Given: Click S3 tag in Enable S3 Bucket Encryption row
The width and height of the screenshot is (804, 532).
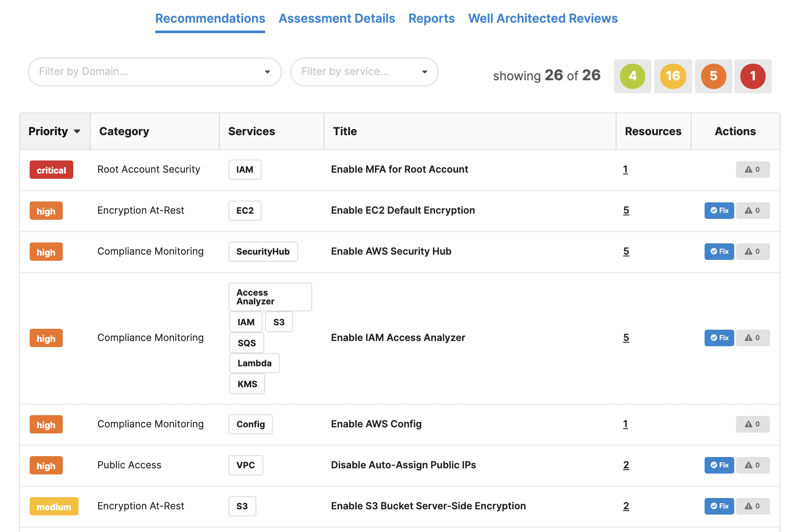Looking at the screenshot, I should (242, 506).
